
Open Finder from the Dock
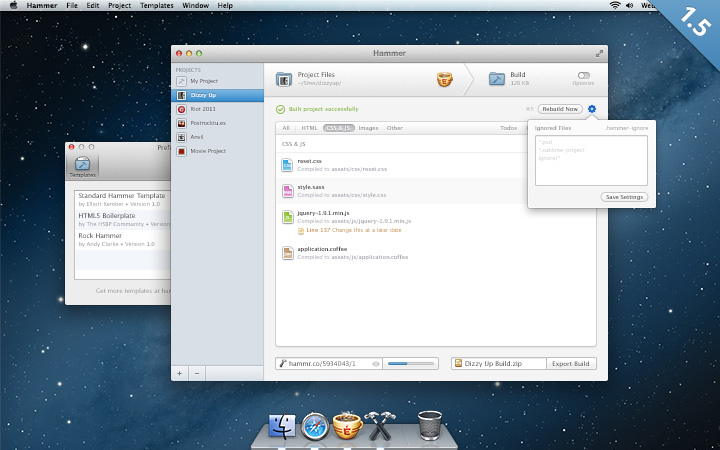point(282,426)
